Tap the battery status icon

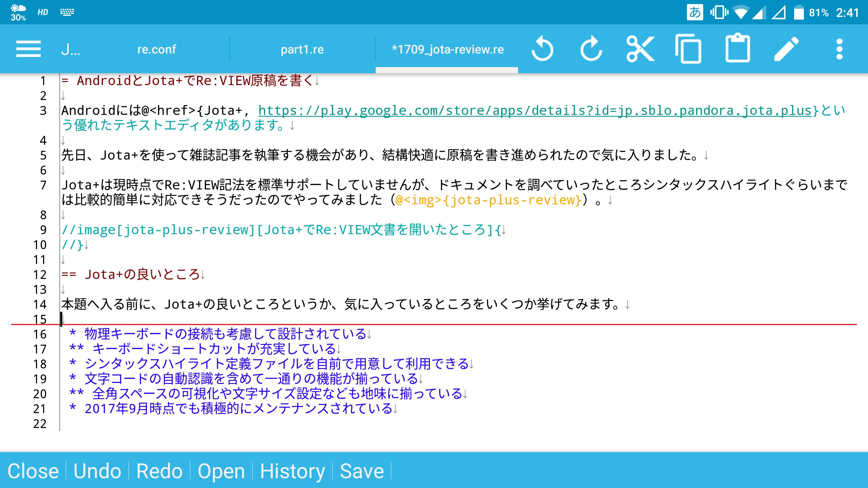coord(799,13)
